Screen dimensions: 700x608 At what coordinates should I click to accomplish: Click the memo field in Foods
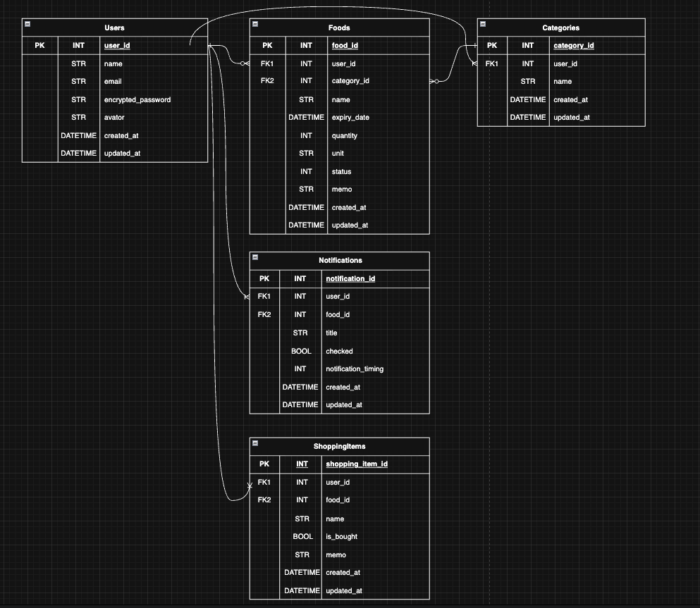click(x=341, y=189)
